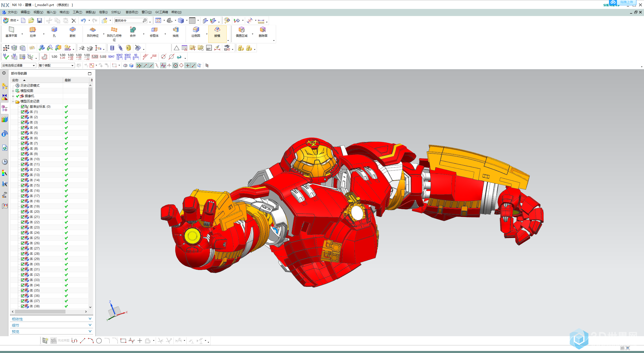Expand the 摄像机 tree node
644x353 pixels.
click(13, 96)
